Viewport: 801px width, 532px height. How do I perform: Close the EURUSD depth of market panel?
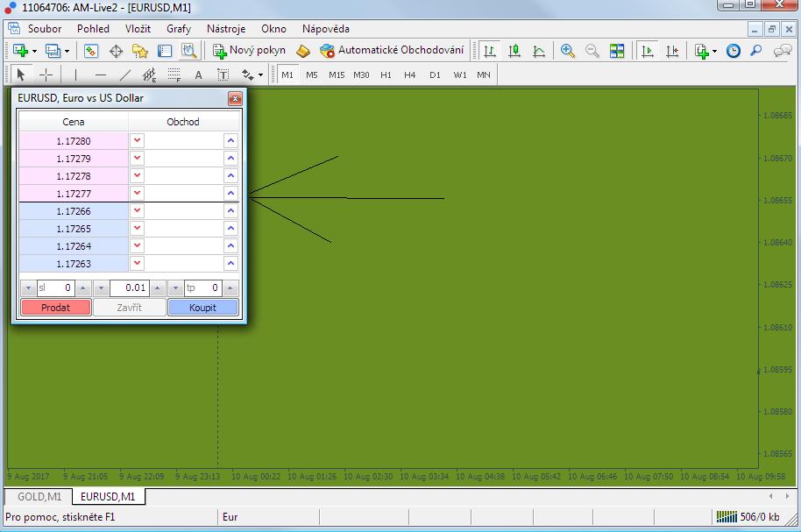point(235,98)
